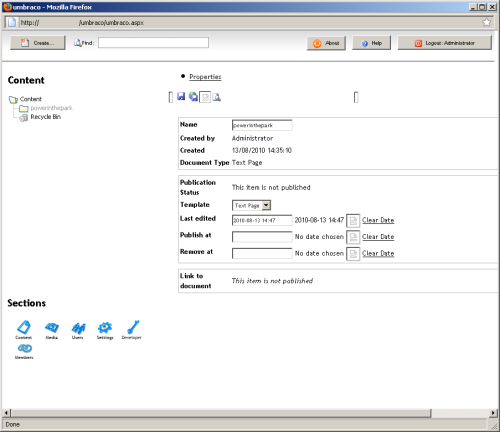Open calendar picker for Remove at
Viewport: 500px width, 432px height.
click(353, 254)
